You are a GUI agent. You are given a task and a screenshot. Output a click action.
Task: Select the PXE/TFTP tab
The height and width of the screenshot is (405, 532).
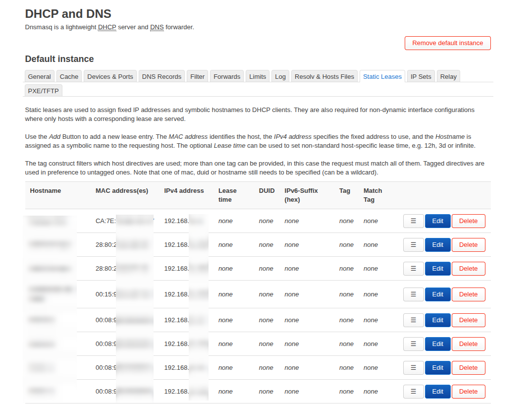click(x=44, y=91)
